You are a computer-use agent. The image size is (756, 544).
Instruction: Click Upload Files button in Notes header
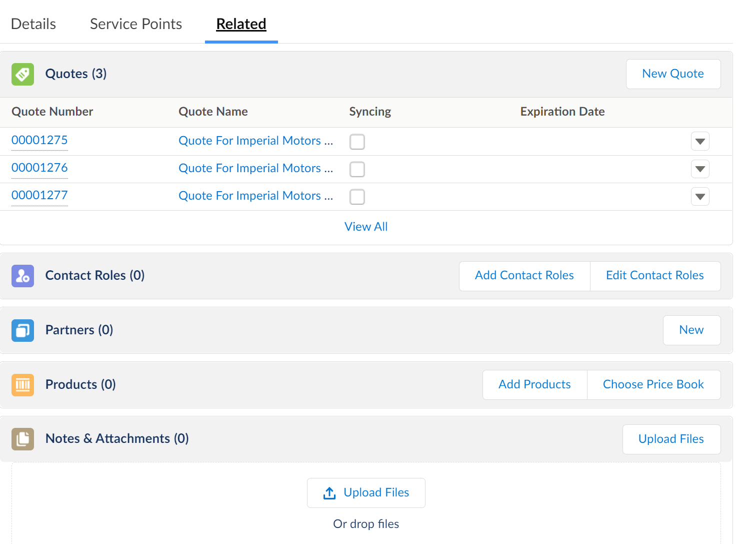(671, 439)
